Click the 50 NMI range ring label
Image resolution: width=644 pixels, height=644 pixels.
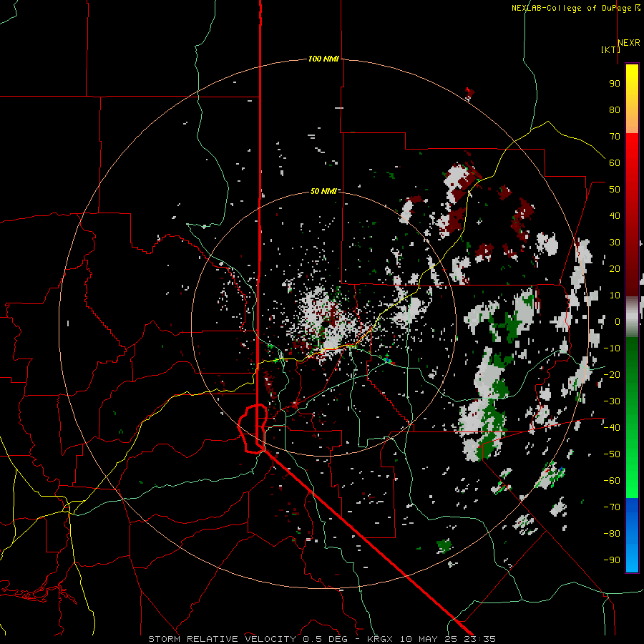tap(323, 191)
